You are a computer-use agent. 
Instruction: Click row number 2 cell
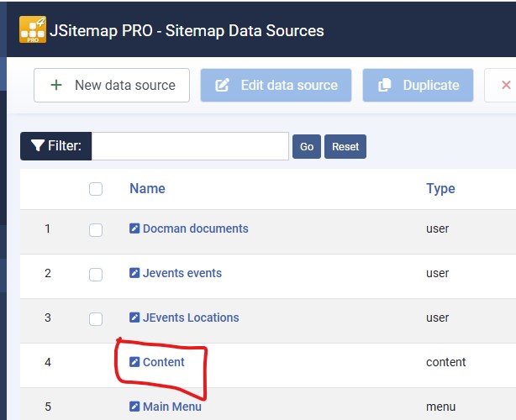[x=48, y=273]
